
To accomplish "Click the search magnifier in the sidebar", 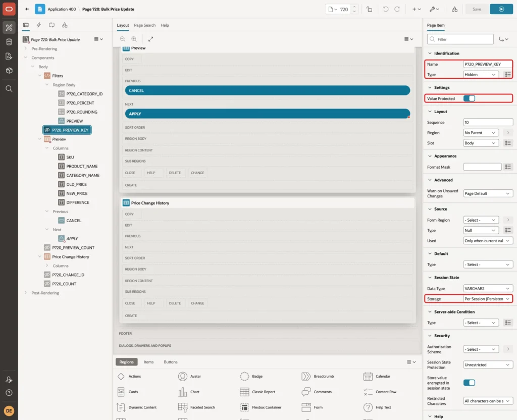I will coord(9,88).
